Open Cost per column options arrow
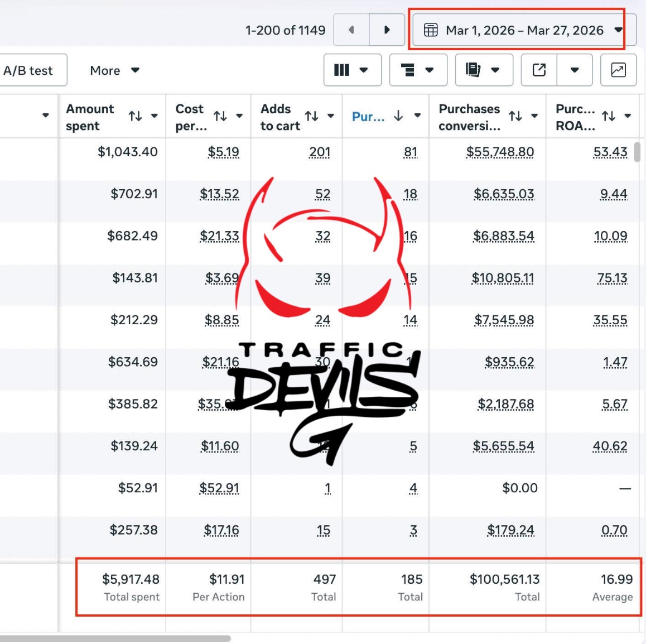Viewport: 646px width, 644px height. [239, 116]
